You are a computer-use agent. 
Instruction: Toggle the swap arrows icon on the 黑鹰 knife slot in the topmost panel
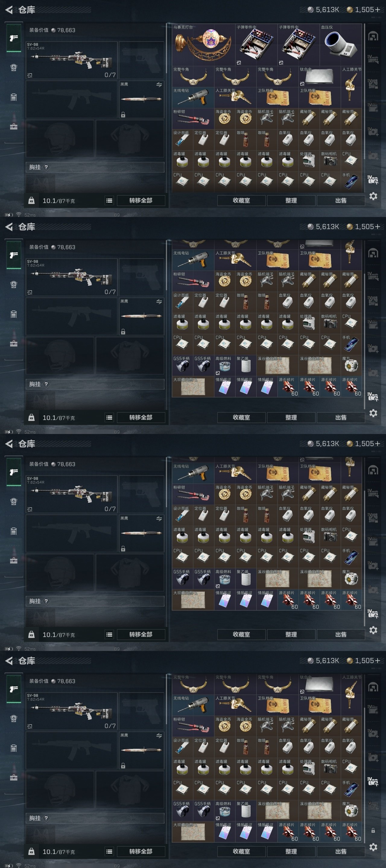coord(159,85)
